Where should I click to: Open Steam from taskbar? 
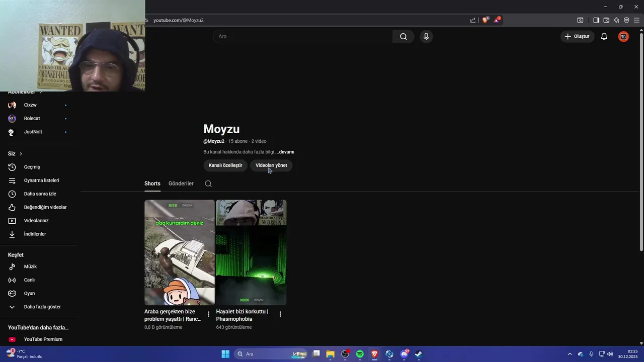419,354
